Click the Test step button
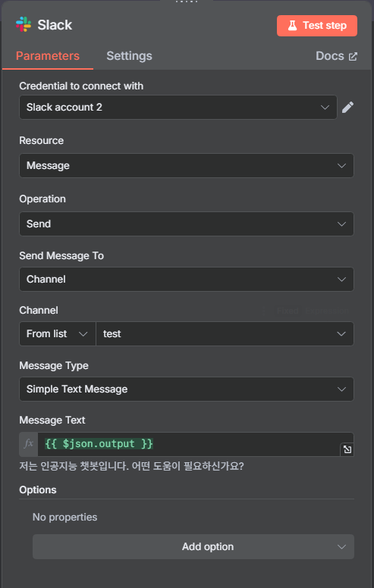Image resolution: width=374 pixels, height=588 pixels. point(317,26)
